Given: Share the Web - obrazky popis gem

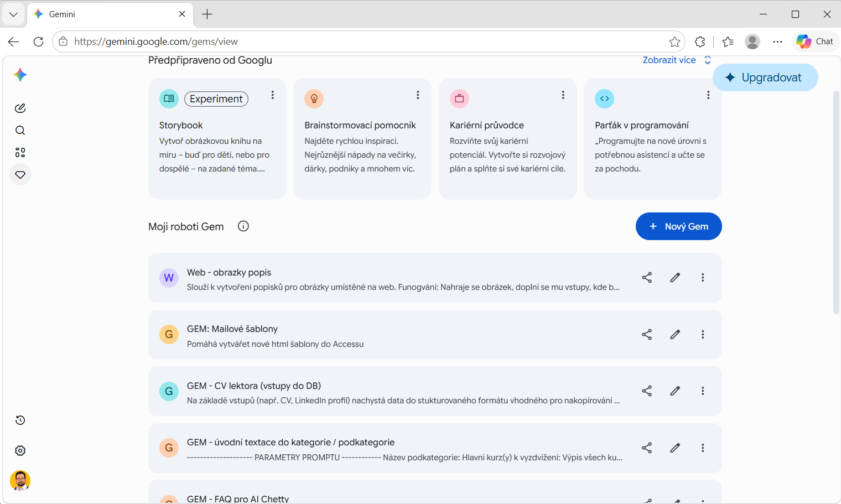Looking at the screenshot, I should click(647, 278).
